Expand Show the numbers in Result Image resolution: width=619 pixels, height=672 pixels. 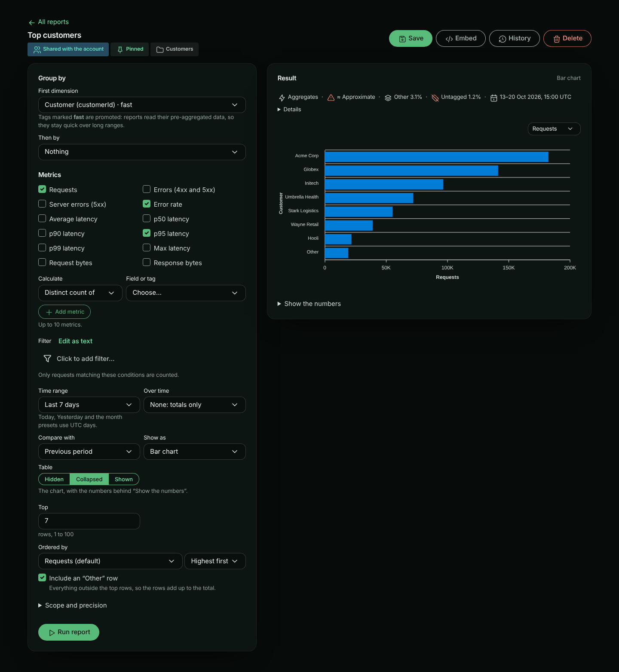click(309, 304)
